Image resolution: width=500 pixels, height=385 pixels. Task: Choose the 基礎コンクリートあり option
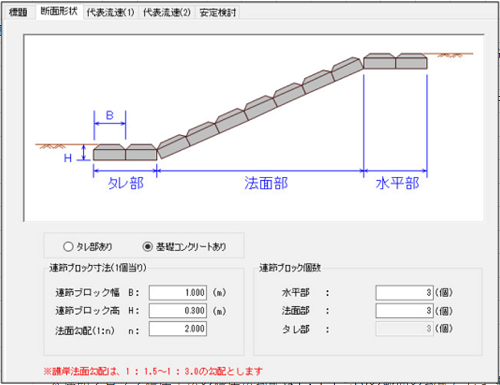[184, 247]
